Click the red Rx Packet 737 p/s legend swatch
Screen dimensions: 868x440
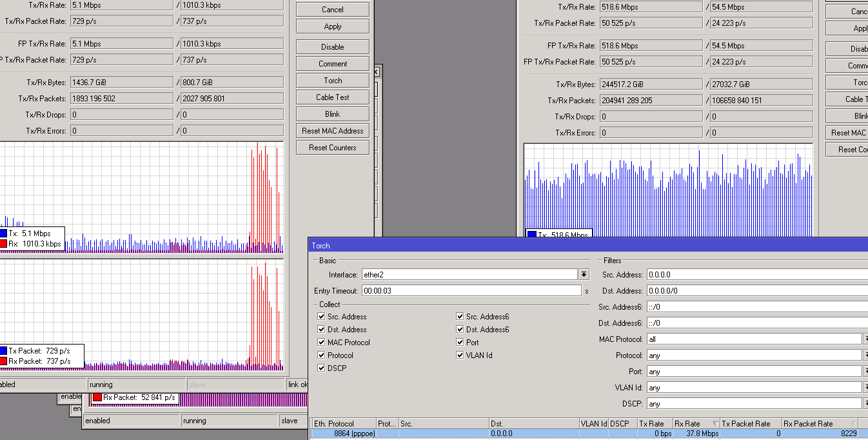click(3, 361)
